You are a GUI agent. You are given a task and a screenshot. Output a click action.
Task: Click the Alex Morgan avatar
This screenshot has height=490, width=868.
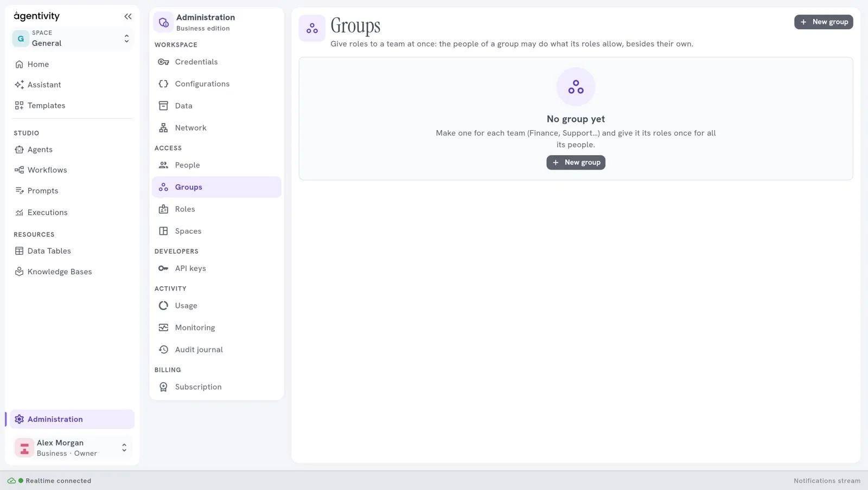[24, 448]
